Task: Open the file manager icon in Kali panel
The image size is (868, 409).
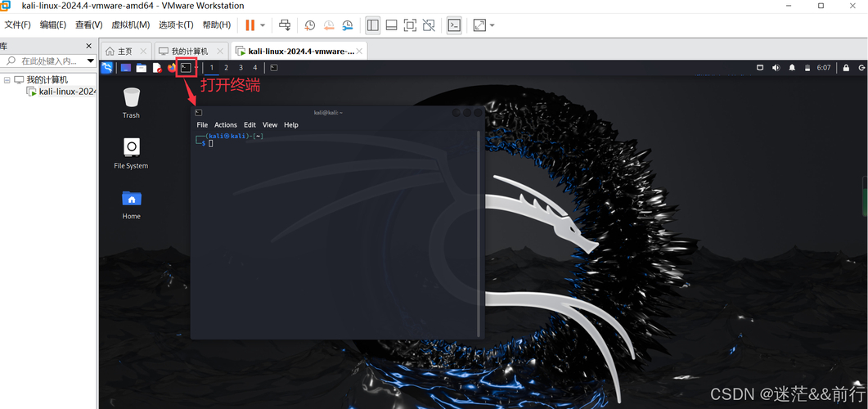Action: pos(142,68)
